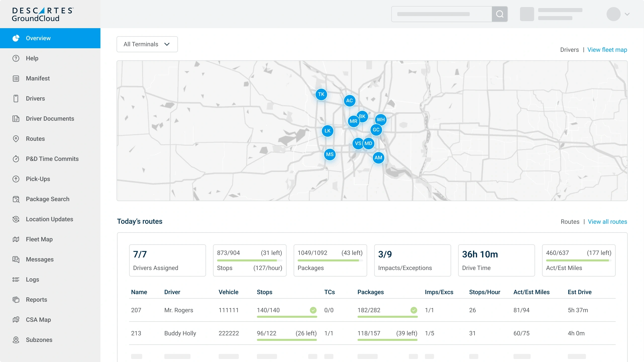
Task: Open the Drivers menu item
Action: (35, 99)
